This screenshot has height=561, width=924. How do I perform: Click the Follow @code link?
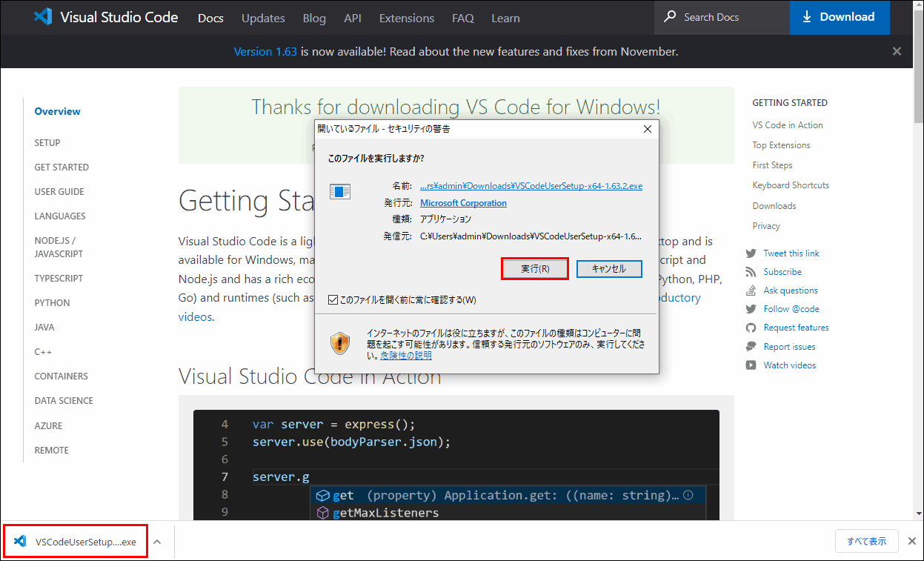pos(791,309)
